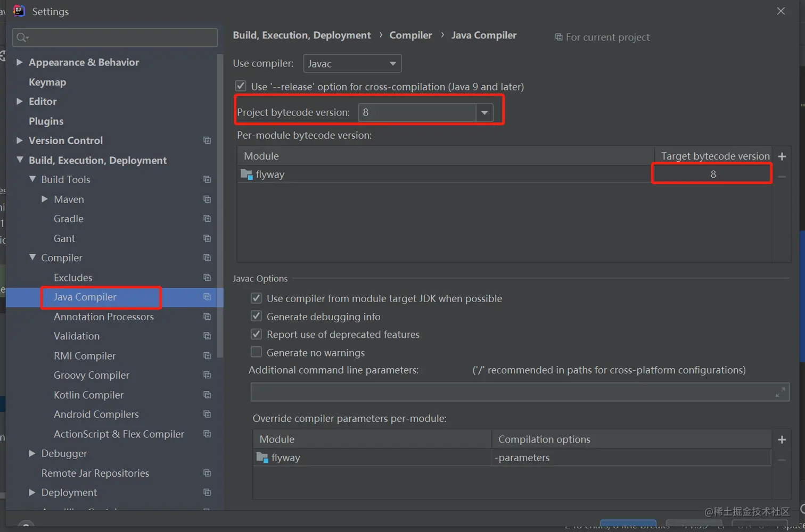
Task: Click the project-scope icon on the Maven row
Action: coord(207,199)
